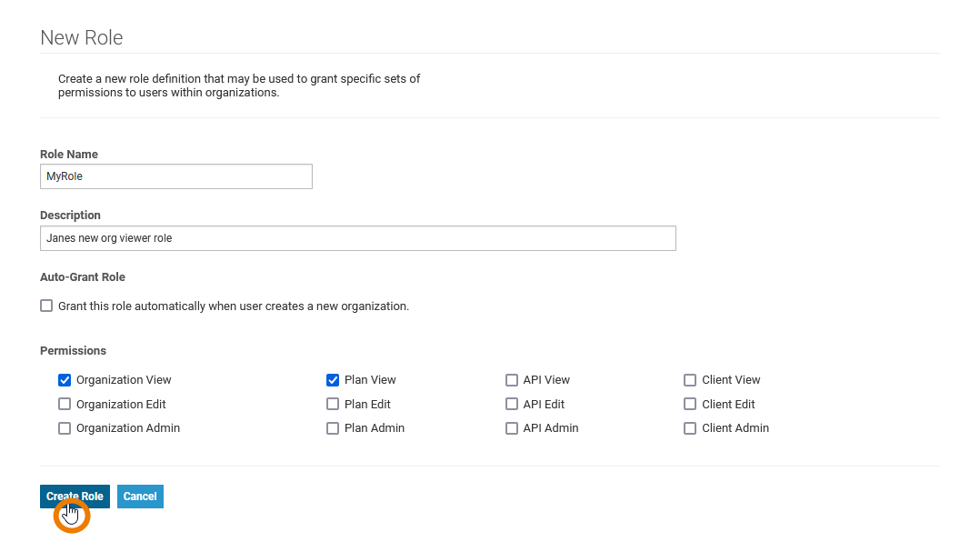Screen dimensions: 980x542
Task: Enable the Organization Admin permission
Action: 65,428
